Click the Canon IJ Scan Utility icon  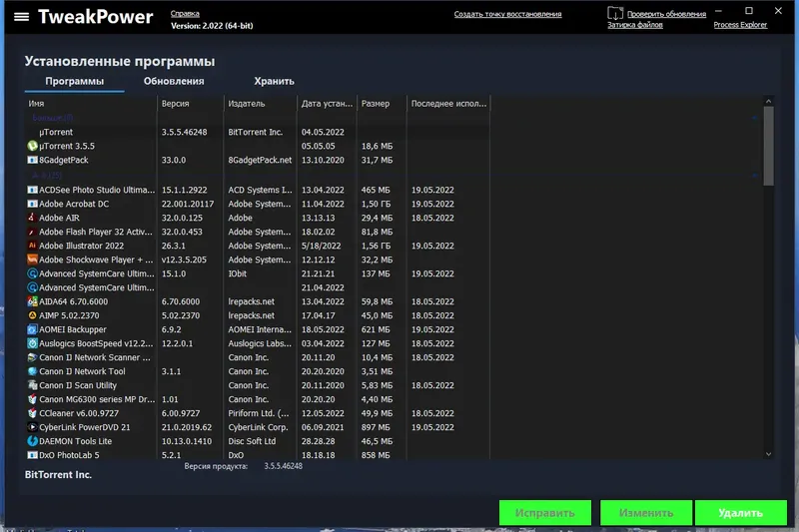(x=32, y=385)
